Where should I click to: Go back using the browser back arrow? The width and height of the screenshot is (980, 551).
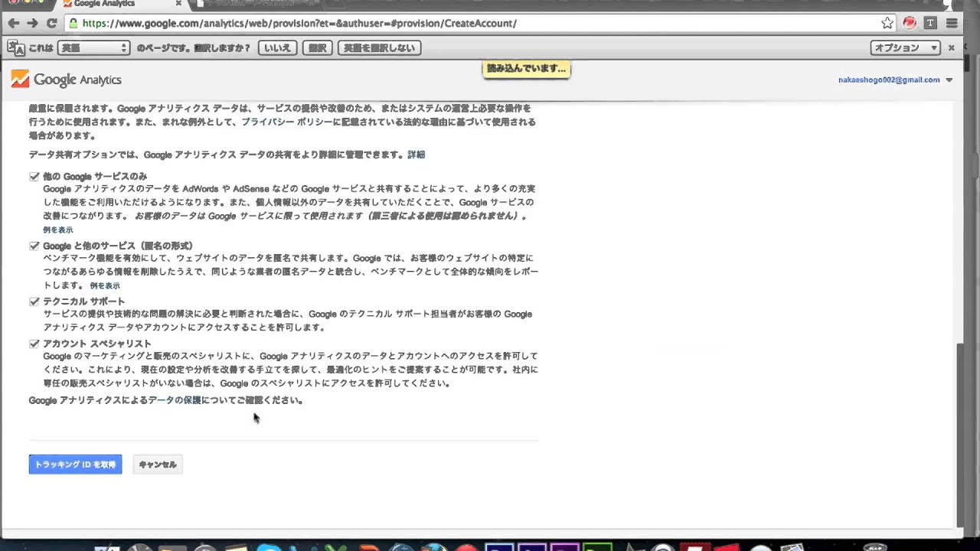[x=13, y=24]
